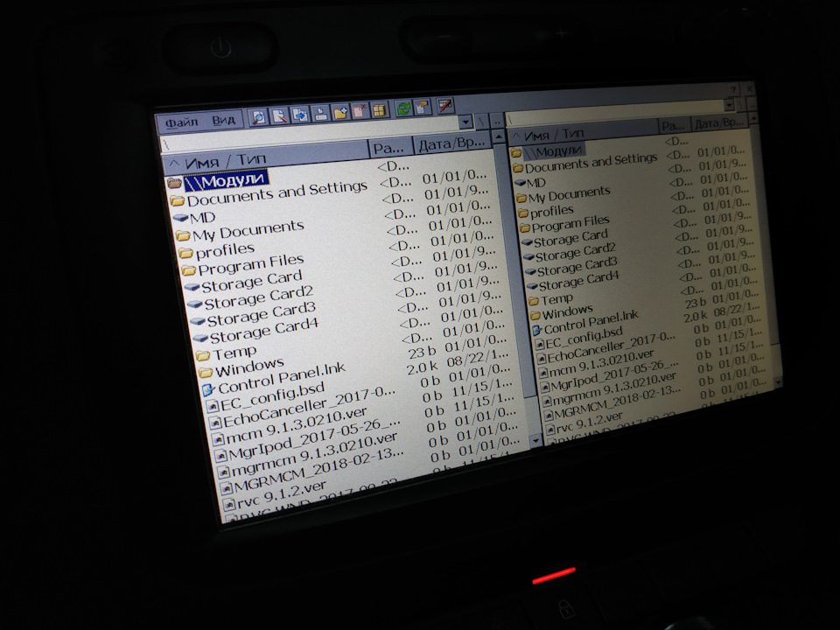Sort left panel by Дата/Вр... header

[x=452, y=143]
